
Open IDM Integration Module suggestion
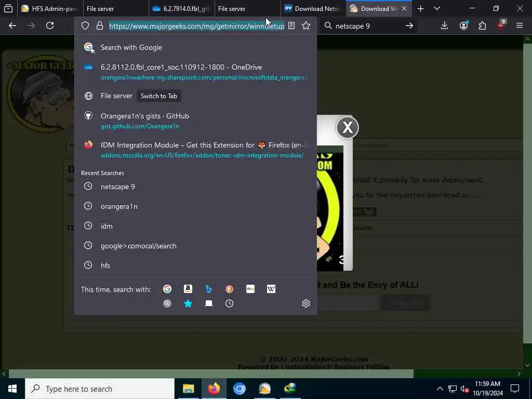tap(195, 150)
